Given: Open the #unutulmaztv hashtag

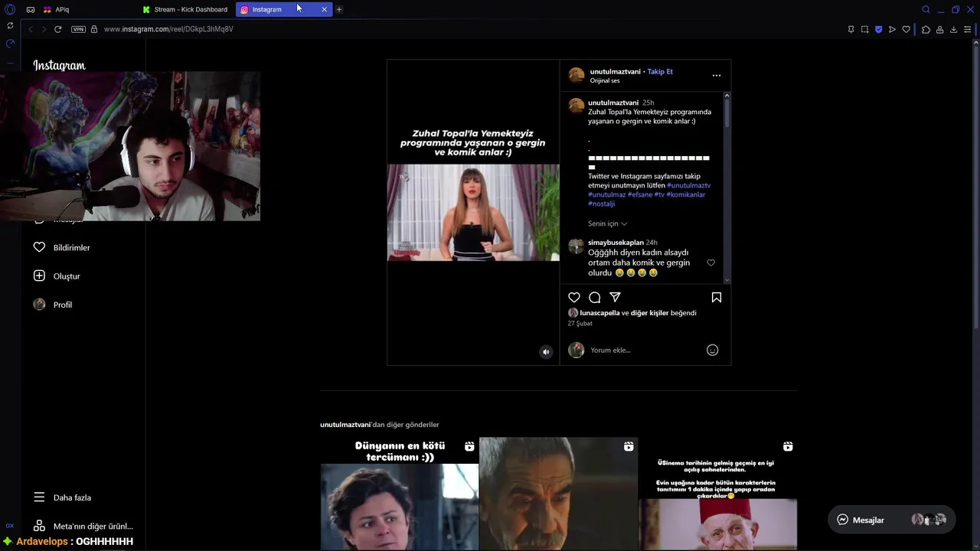Looking at the screenshot, I should tap(688, 185).
